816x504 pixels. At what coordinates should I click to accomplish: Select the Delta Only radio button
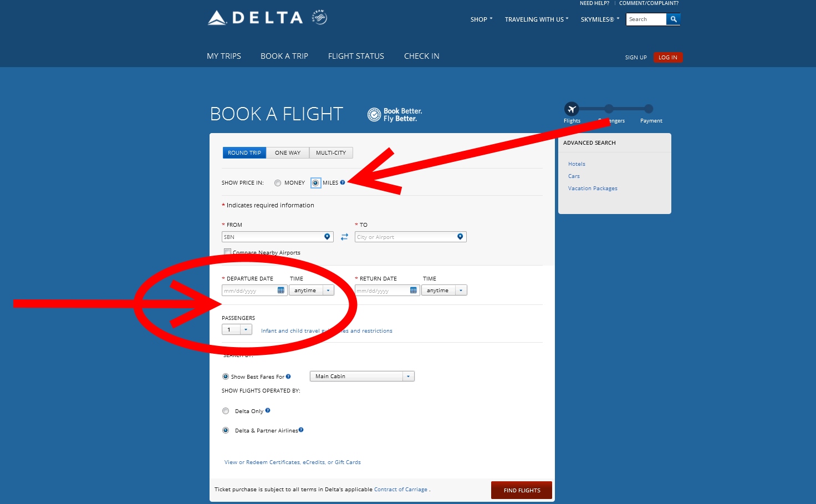pos(226,411)
